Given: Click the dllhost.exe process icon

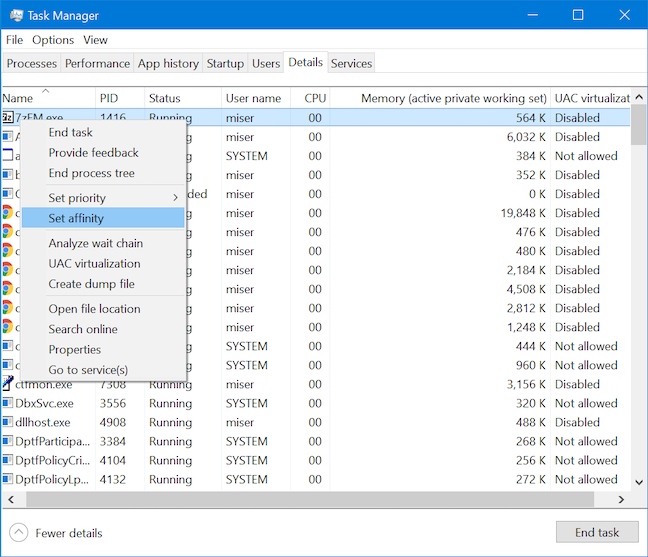Looking at the screenshot, I should pos(8,422).
